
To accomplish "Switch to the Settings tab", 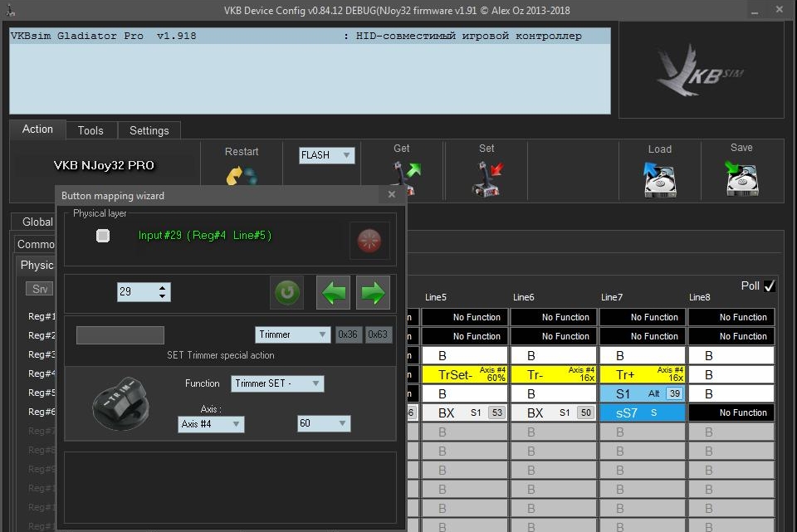I will pos(149,130).
